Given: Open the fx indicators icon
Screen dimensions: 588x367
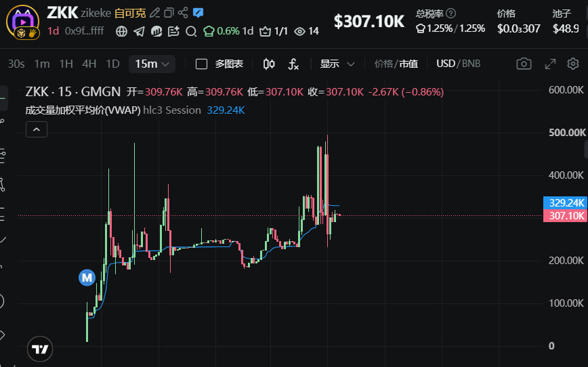Looking at the screenshot, I should [x=293, y=64].
